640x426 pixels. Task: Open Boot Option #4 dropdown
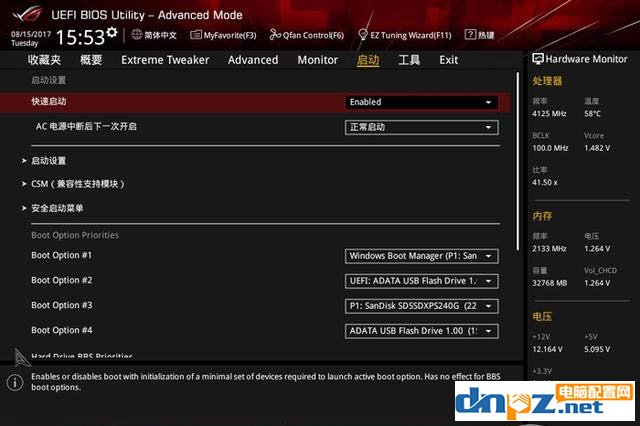click(422, 331)
